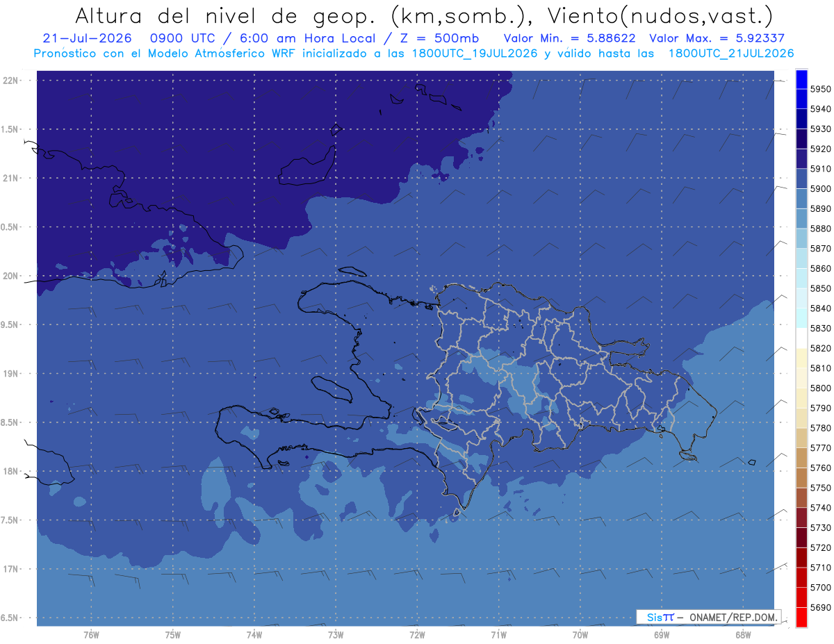Click the white swatch between 5830 and 5820
The width and height of the screenshot is (834, 644).
[801, 338]
